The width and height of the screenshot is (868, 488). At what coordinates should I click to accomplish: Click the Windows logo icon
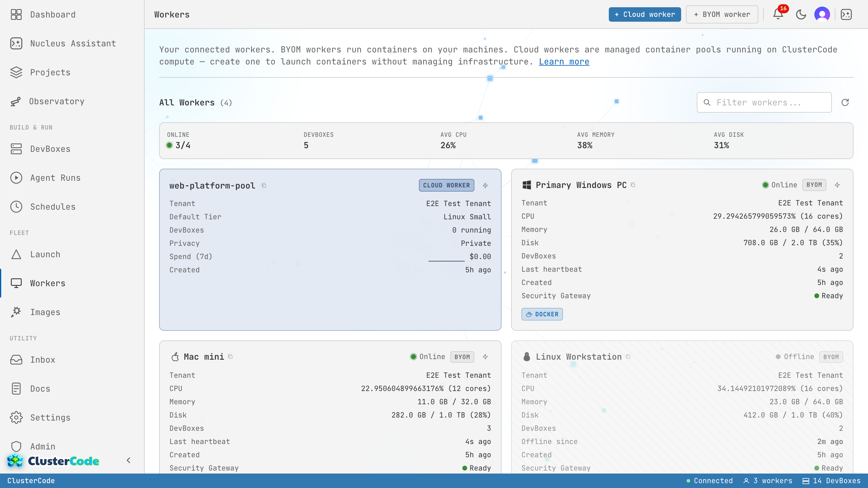pos(527,185)
